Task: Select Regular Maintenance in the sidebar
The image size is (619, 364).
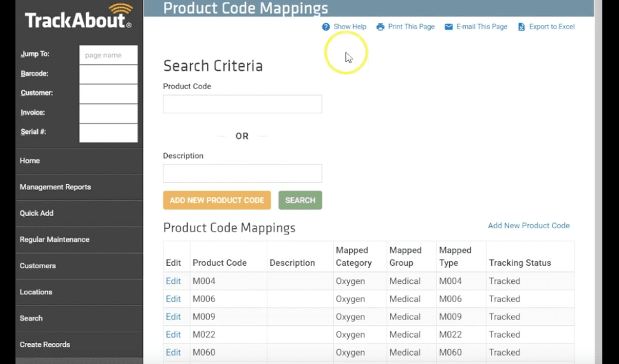Action: coord(55,240)
